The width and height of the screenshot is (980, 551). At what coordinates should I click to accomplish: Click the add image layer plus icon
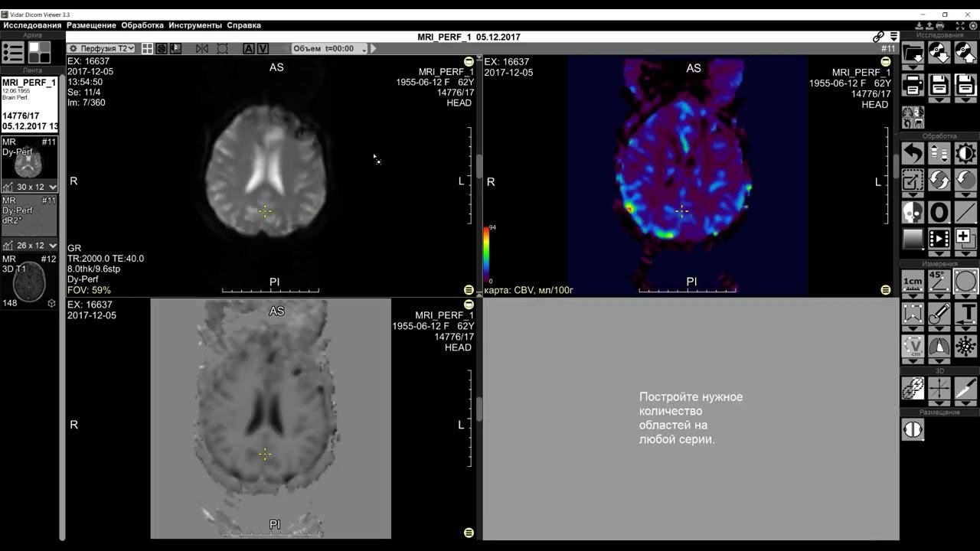coord(965,237)
